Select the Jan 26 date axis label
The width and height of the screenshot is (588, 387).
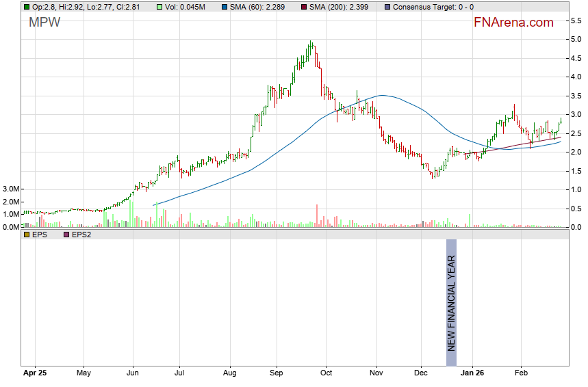point(473,374)
